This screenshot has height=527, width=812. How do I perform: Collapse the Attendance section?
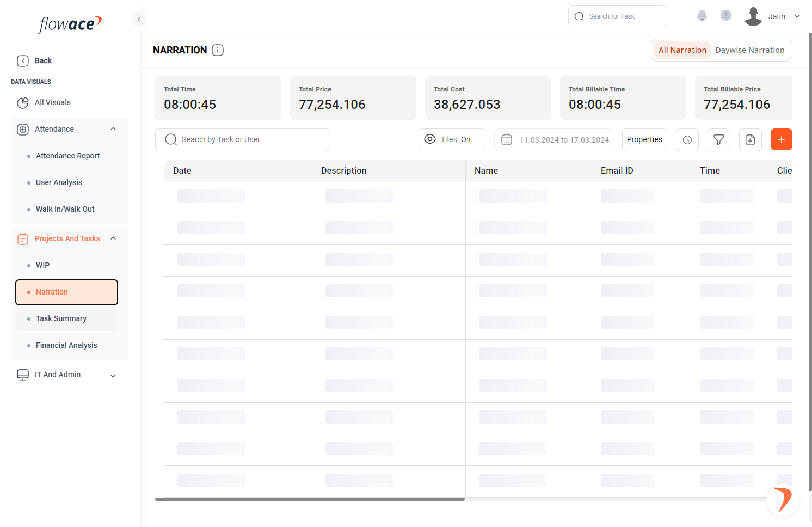coord(113,129)
